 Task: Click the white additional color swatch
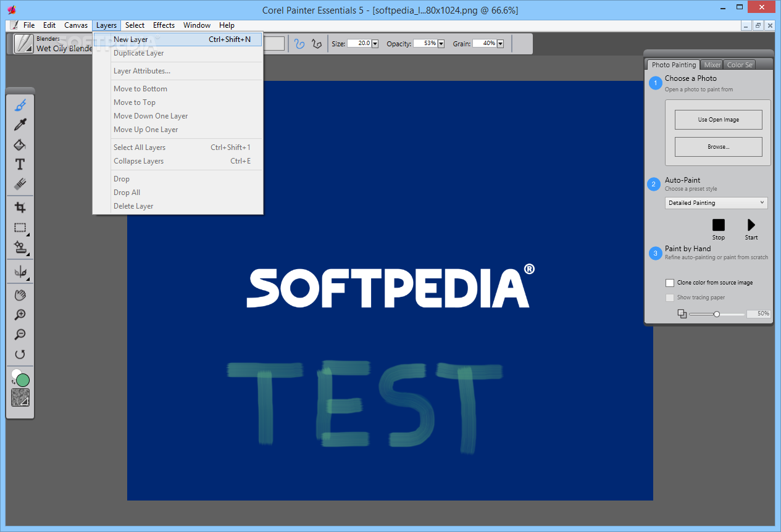pyautogui.click(x=15, y=373)
